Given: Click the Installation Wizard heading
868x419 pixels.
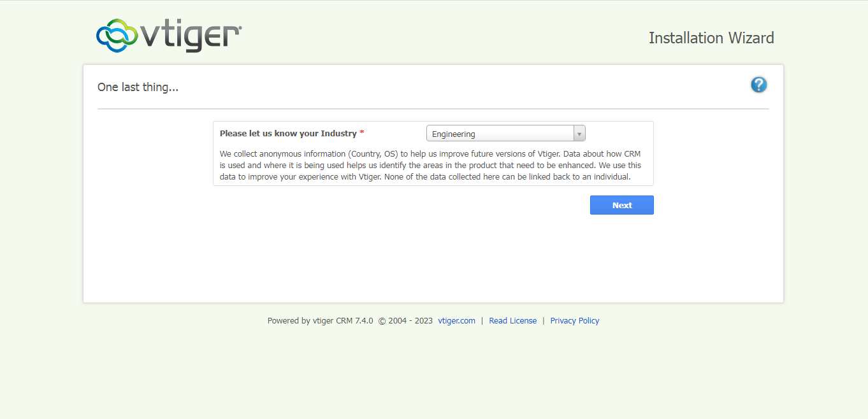Looking at the screenshot, I should tap(711, 38).
